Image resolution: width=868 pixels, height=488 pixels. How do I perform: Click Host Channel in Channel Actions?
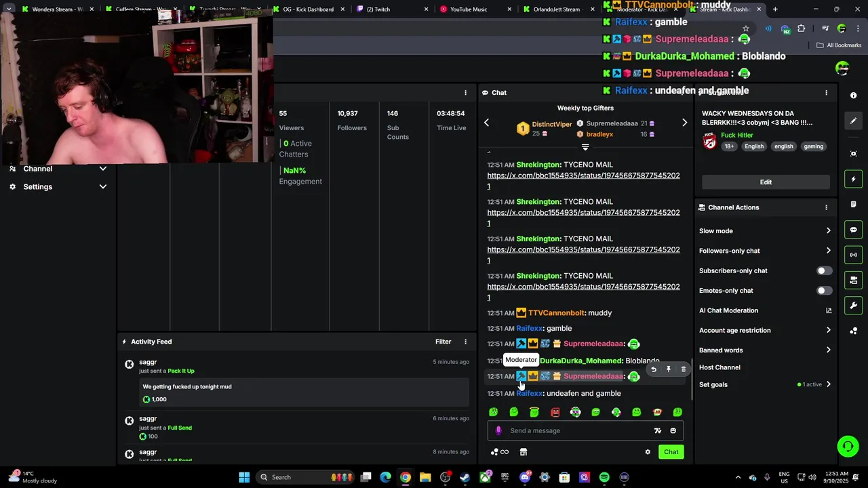(x=719, y=367)
